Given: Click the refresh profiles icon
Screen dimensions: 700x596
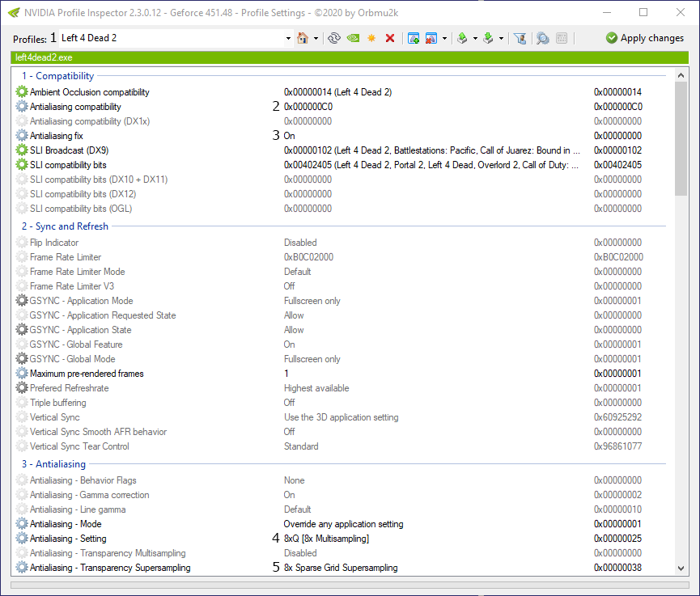Looking at the screenshot, I should tap(334, 38).
